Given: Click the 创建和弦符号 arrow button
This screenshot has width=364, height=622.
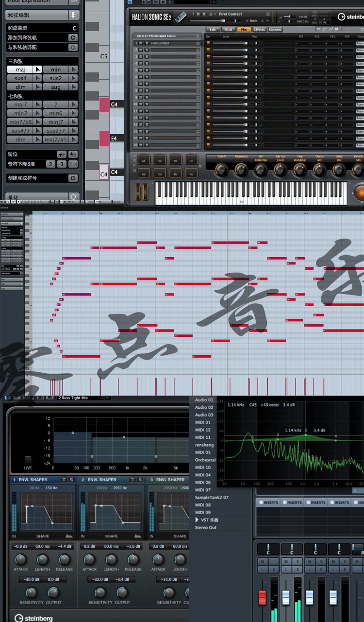Looking at the screenshot, I should [73, 178].
